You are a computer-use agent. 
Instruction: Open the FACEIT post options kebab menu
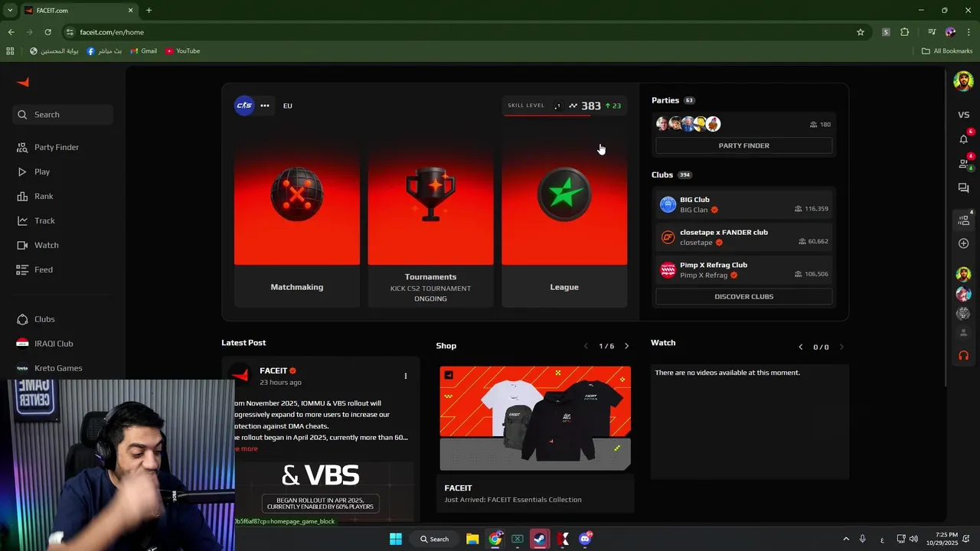[x=406, y=376]
